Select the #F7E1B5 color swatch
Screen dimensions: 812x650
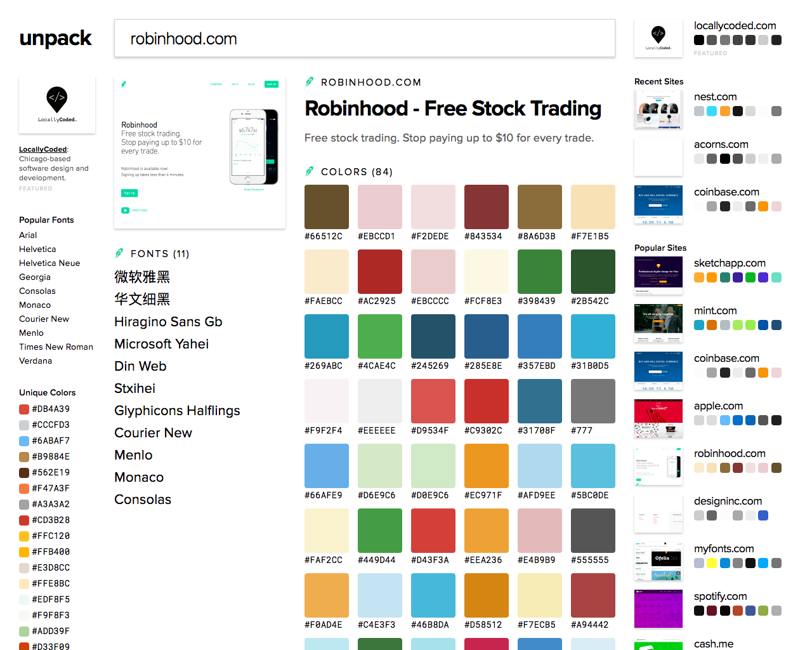click(593, 207)
